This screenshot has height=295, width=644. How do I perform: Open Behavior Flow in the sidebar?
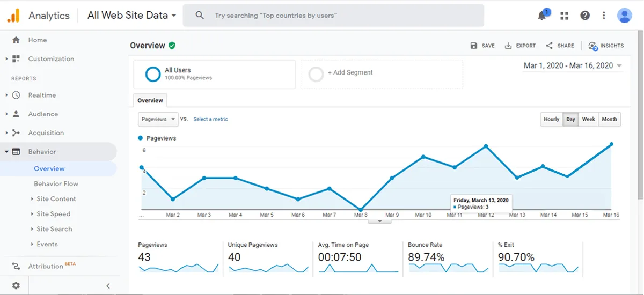tap(56, 184)
